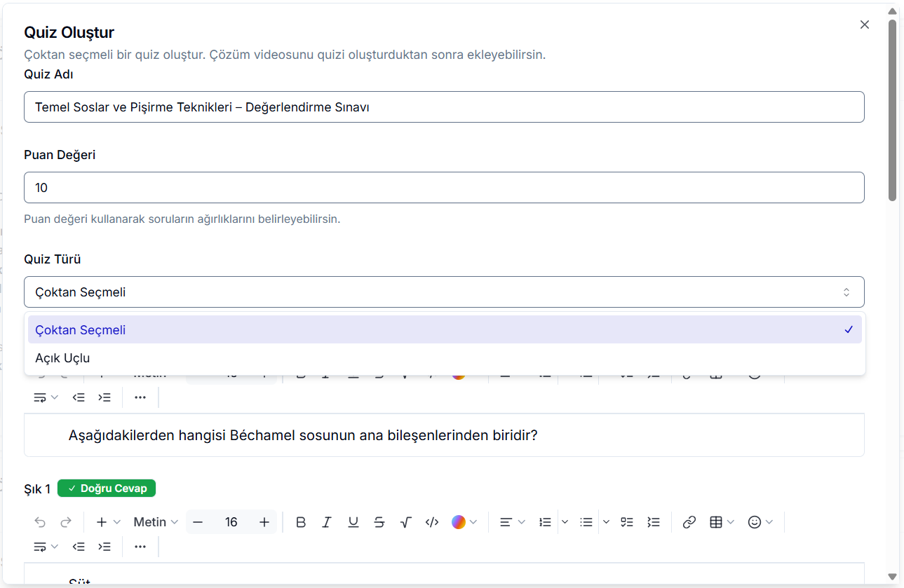Click the checkmark beside the selected Çoktan Seçmeli
The width and height of the screenshot is (904, 588).
click(x=849, y=329)
